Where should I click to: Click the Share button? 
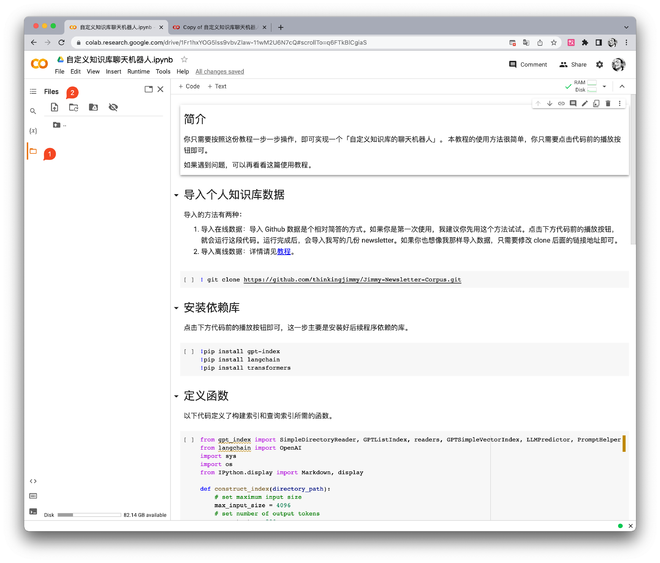coord(573,64)
